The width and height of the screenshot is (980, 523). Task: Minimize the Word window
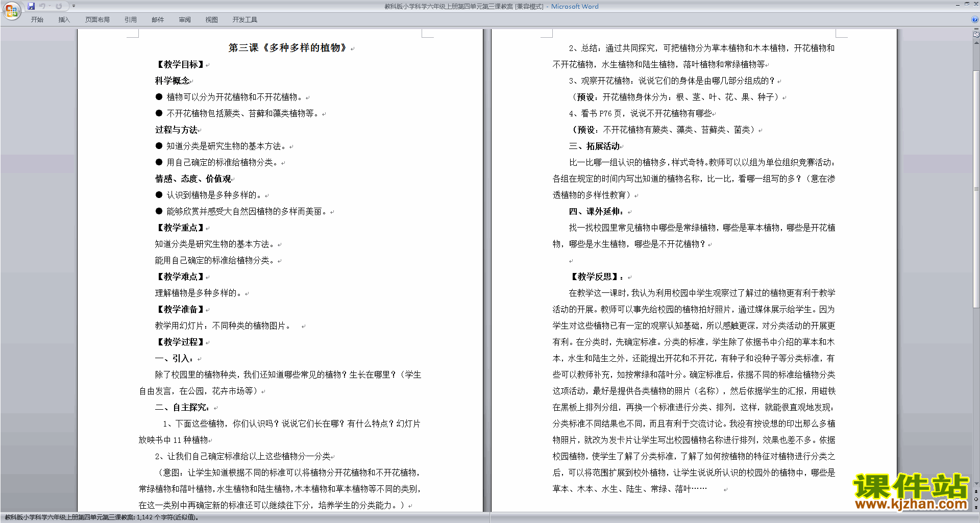[x=958, y=5]
